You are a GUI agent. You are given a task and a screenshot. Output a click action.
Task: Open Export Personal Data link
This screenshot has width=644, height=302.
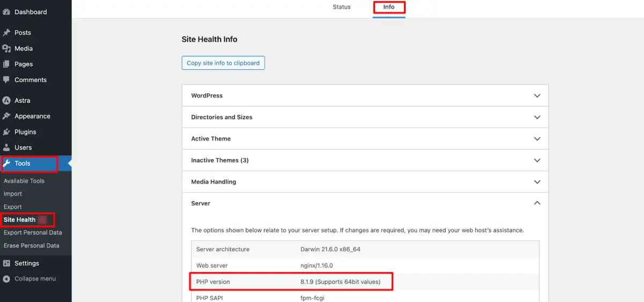(33, 232)
